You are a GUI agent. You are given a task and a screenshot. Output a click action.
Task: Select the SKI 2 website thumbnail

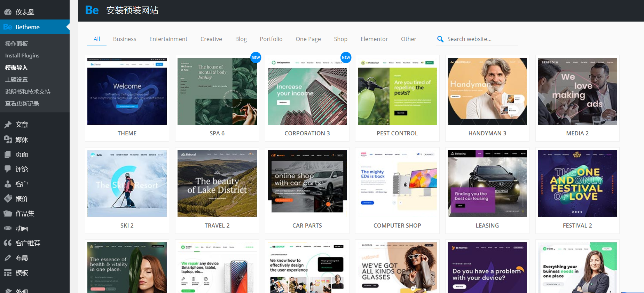[x=127, y=183]
